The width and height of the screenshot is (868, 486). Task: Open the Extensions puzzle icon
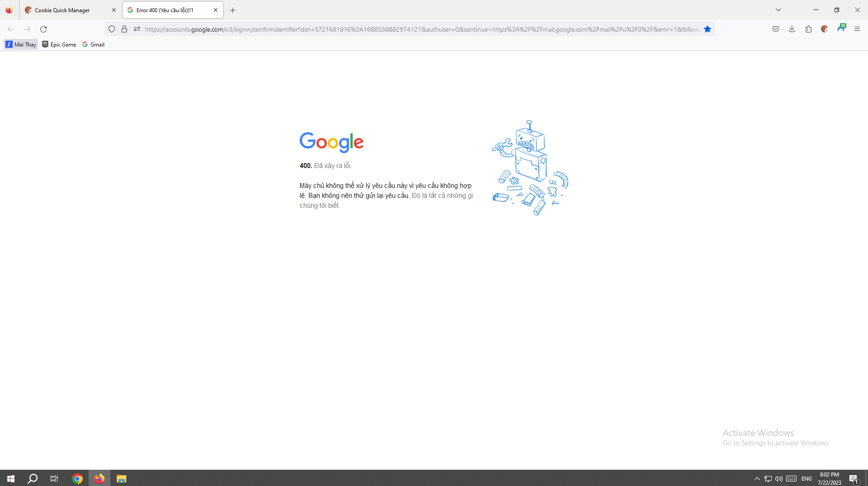pos(808,29)
